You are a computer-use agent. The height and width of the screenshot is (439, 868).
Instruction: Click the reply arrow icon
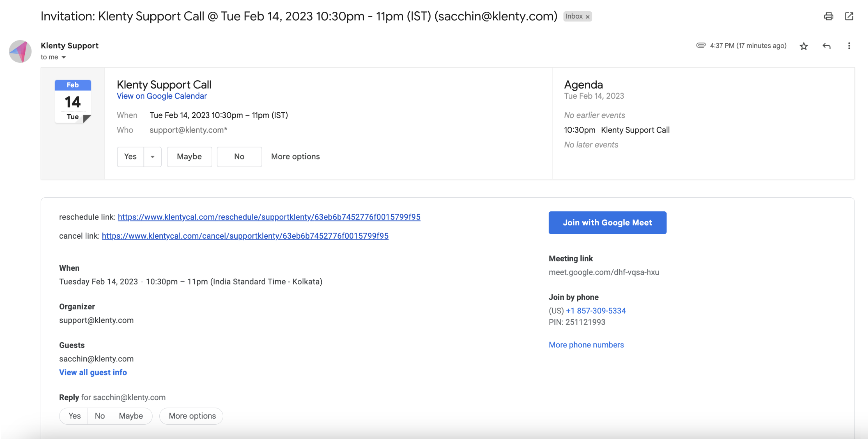[826, 46]
